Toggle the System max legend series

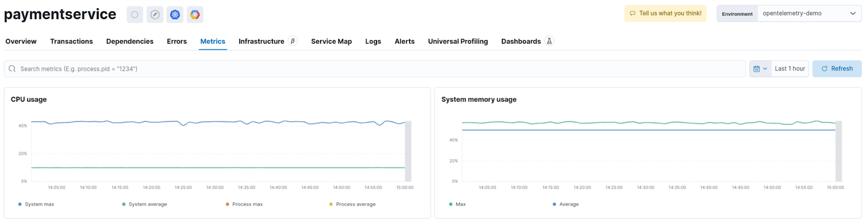(39, 204)
